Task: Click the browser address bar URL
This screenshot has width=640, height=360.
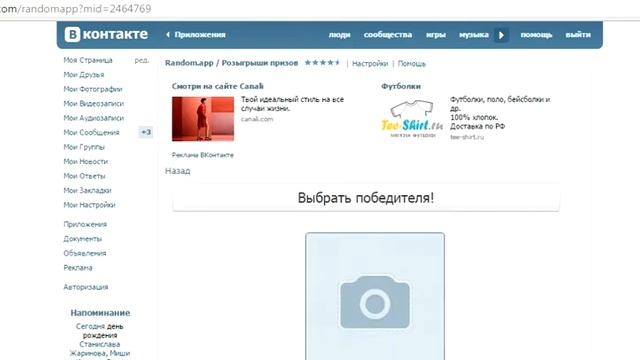Action: pyautogui.click(x=76, y=9)
